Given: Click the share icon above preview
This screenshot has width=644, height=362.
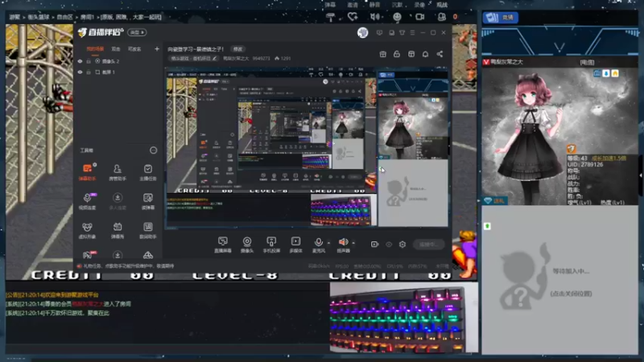Looking at the screenshot, I should [x=440, y=54].
